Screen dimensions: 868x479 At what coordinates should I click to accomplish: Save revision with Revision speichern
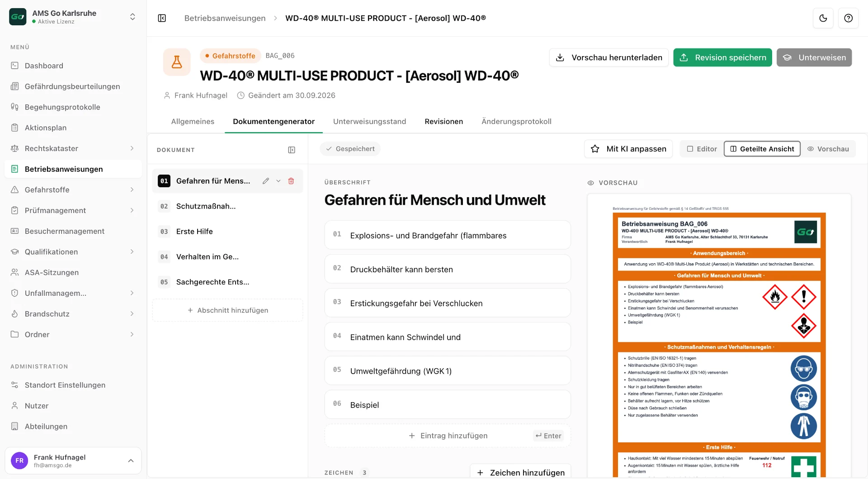point(722,57)
